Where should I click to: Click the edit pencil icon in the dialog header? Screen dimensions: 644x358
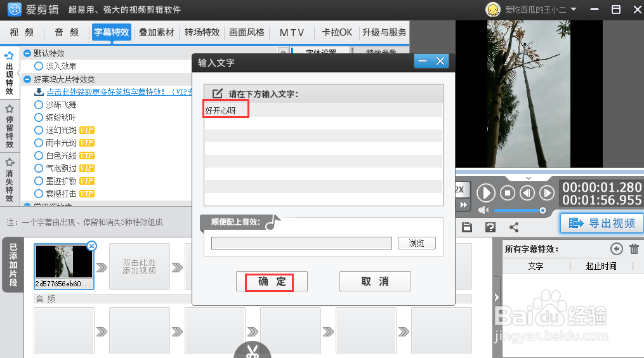[217, 93]
